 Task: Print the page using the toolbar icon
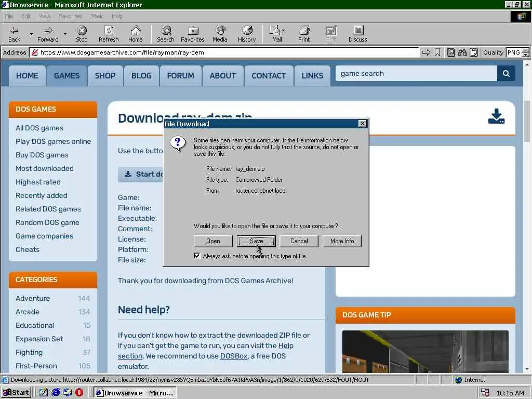pyautogui.click(x=304, y=34)
